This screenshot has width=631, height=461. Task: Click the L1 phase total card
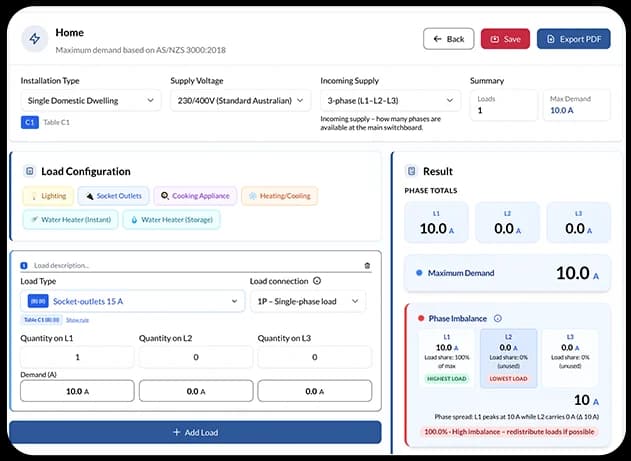coord(436,222)
